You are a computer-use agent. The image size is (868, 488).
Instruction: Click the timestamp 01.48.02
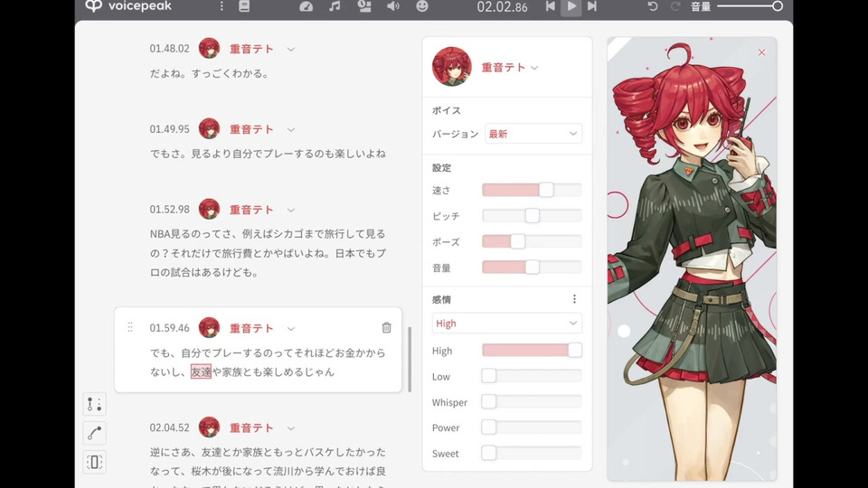(169, 49)
